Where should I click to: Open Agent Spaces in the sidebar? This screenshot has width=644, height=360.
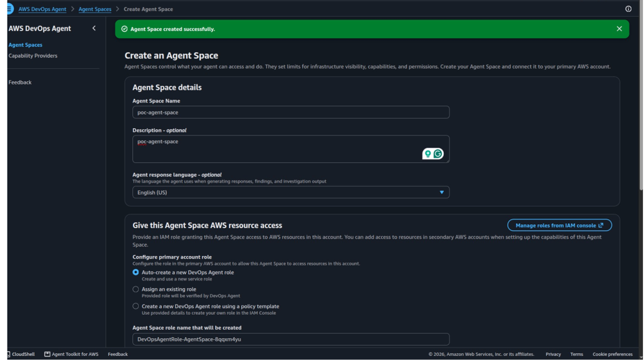pyautogui.click(x=25, y=45)
